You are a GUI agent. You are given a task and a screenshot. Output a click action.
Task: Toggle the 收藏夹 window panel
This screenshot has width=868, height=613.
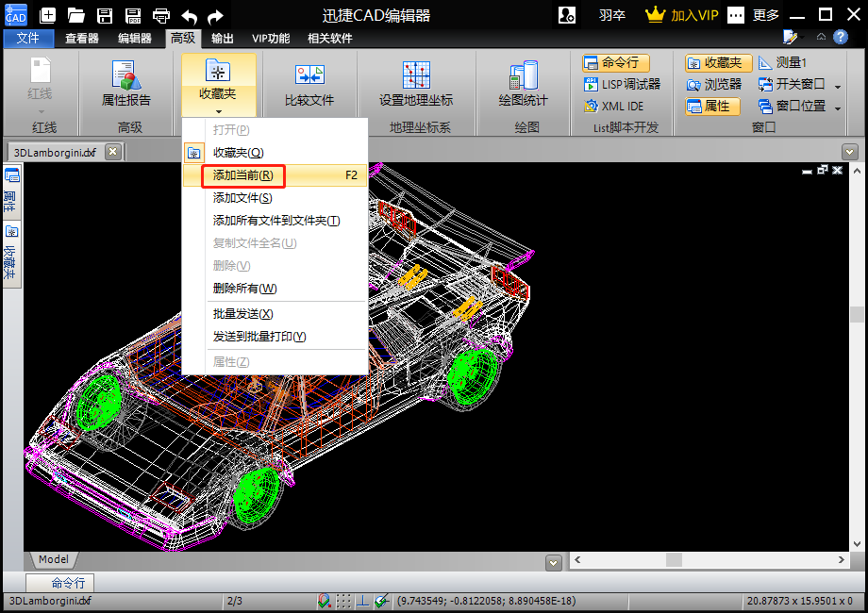(719, 62)
